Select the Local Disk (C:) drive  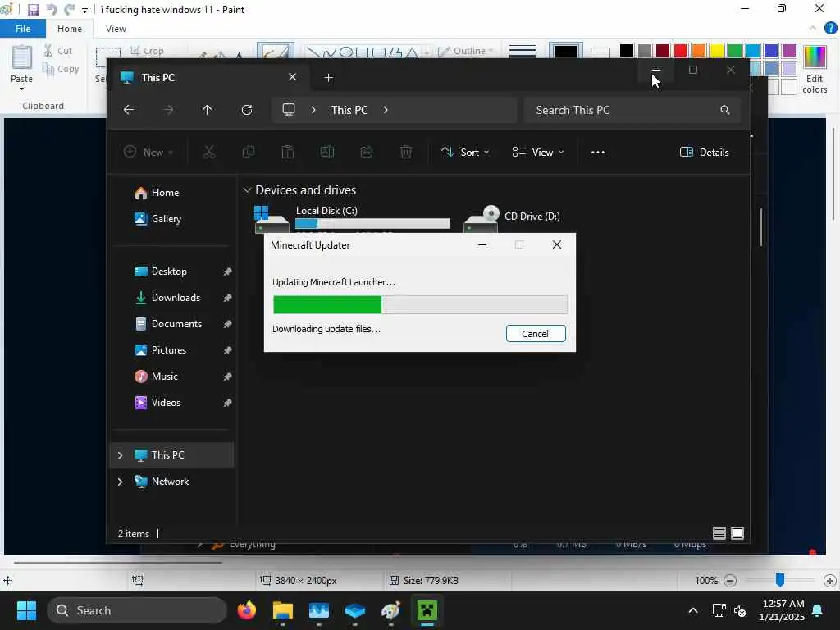coord(351,218)
